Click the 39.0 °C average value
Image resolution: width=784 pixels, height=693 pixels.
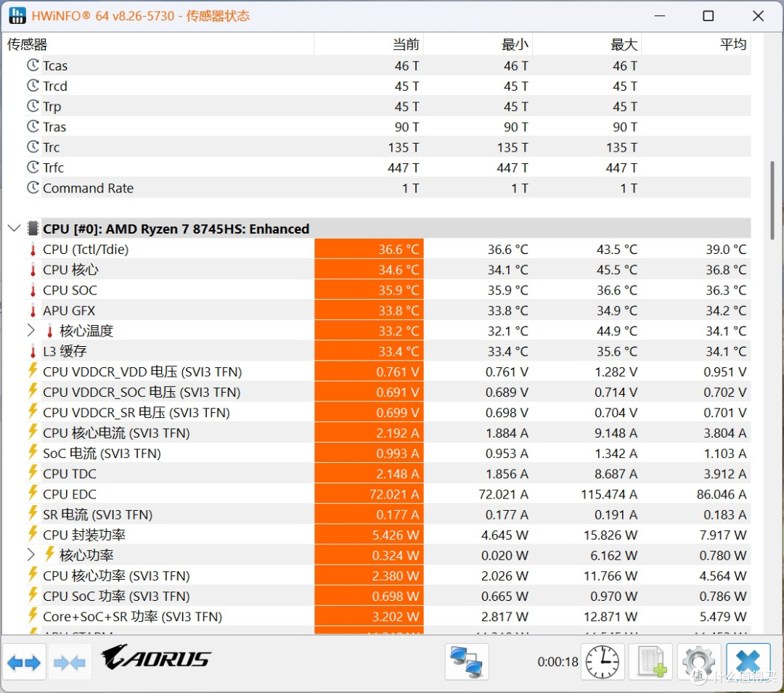[x=726, y=250]
